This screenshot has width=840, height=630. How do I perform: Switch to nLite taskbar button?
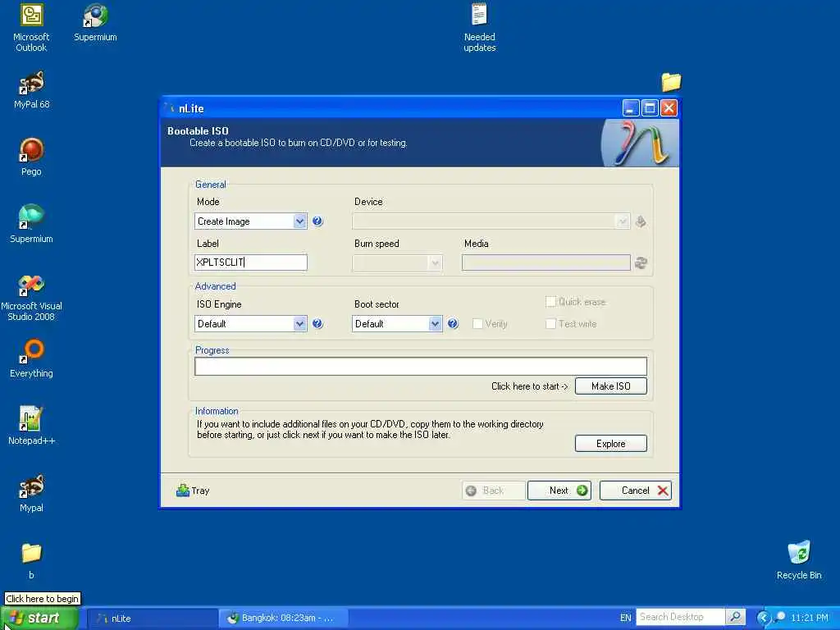[153, 619]
